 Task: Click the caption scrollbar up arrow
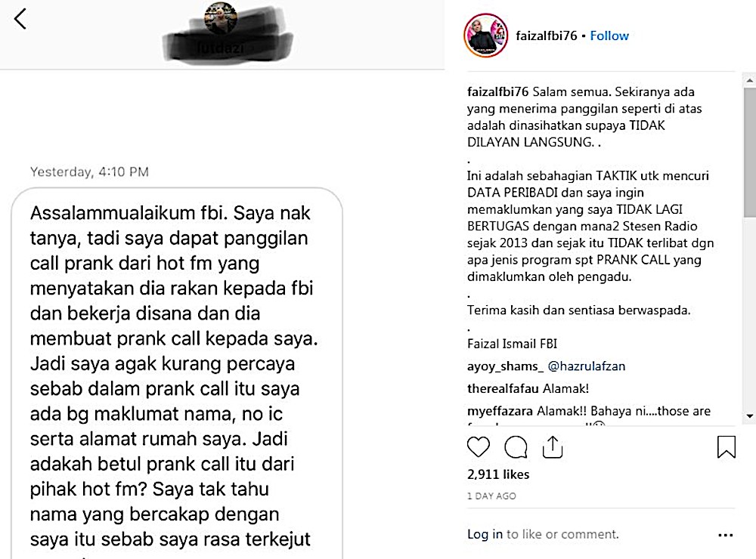(750, 81)
